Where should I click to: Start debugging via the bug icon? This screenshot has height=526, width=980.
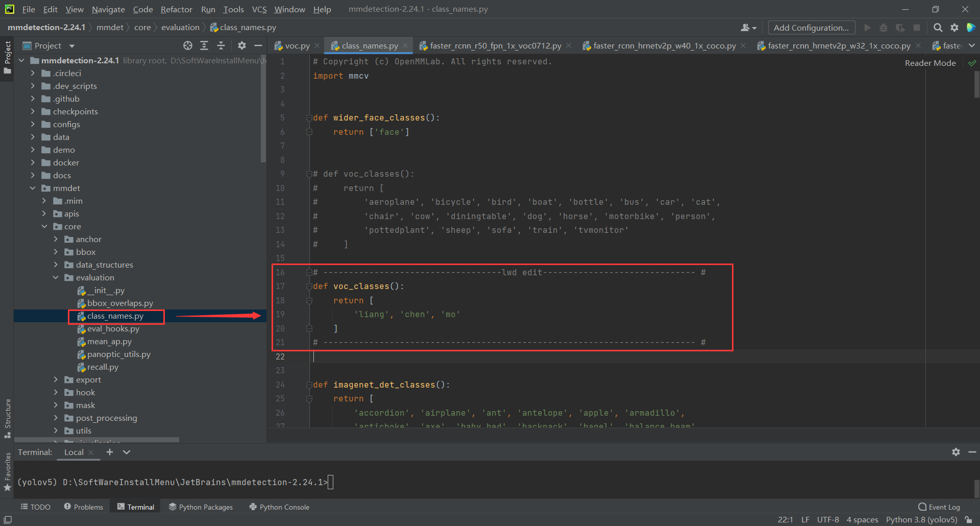pos(884,28)
